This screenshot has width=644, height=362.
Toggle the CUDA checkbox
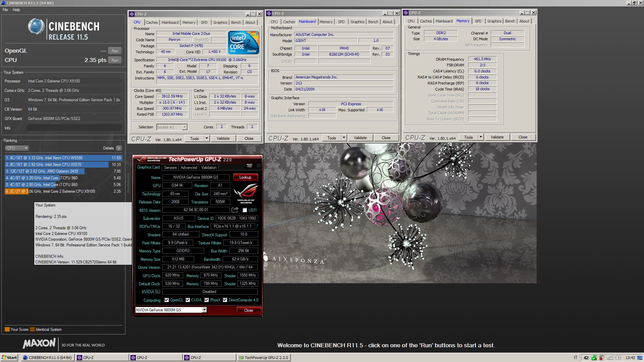188,300
